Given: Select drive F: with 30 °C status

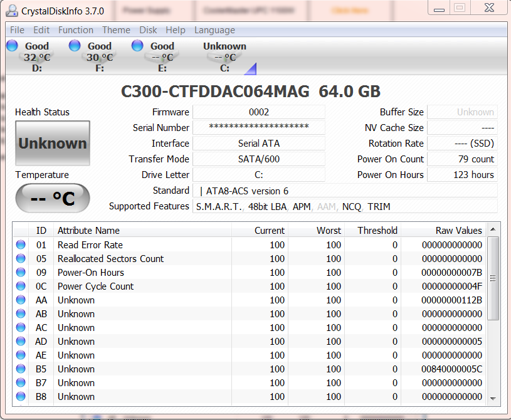Looking at the screenshot, I should click(x=100, y=57).
